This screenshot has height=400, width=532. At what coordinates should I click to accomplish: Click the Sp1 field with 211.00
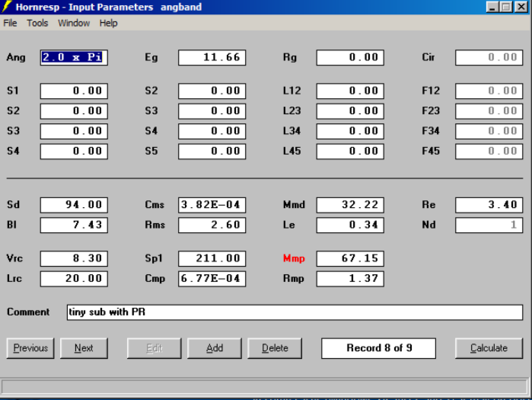coord(212,259)
